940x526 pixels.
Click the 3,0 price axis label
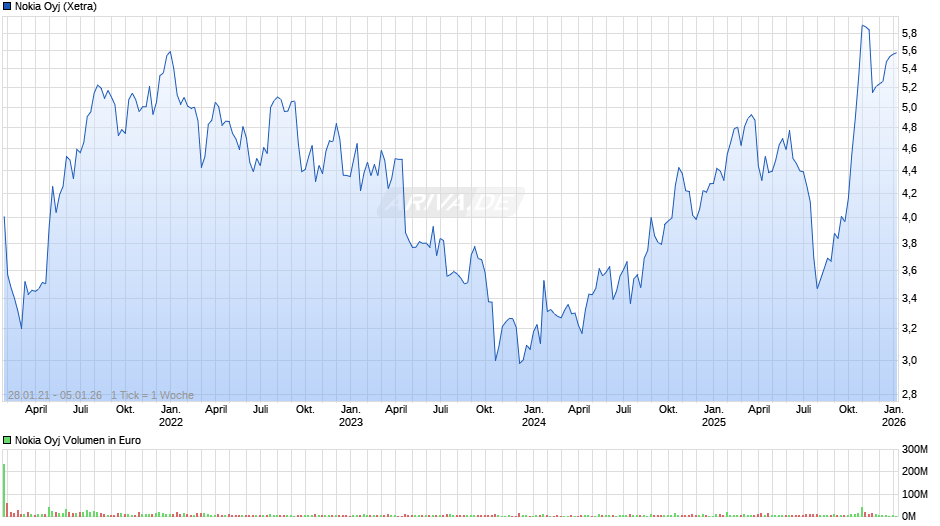[x=909, y=360]
